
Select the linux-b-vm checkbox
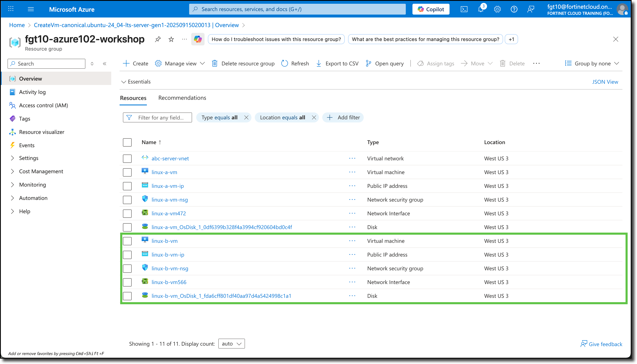click(x=127, y=241)
